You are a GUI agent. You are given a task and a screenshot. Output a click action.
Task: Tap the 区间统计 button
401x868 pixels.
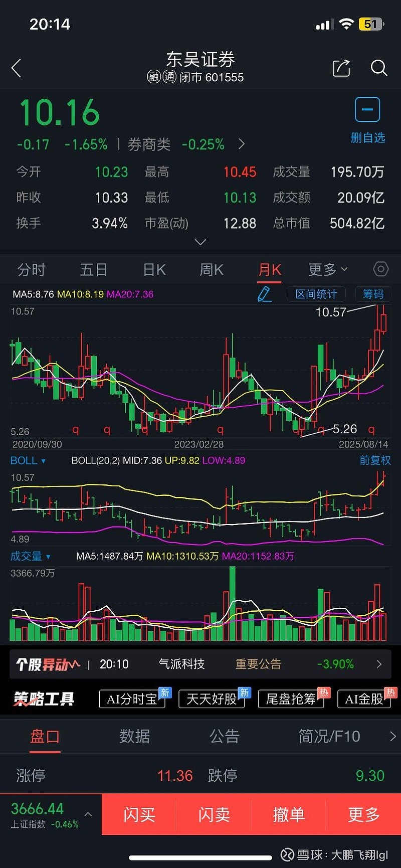(316, 294)
